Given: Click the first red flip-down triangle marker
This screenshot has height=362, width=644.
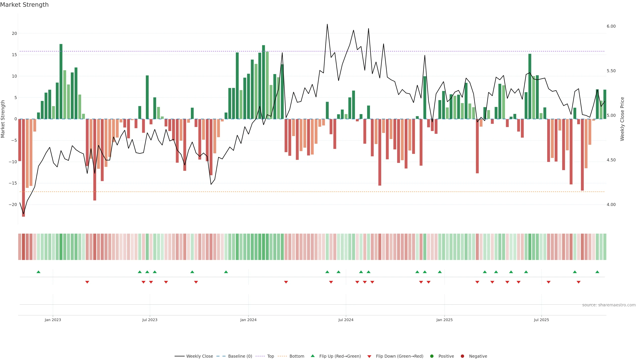Looking at the screenshot, I should click(x=87, y=282).
